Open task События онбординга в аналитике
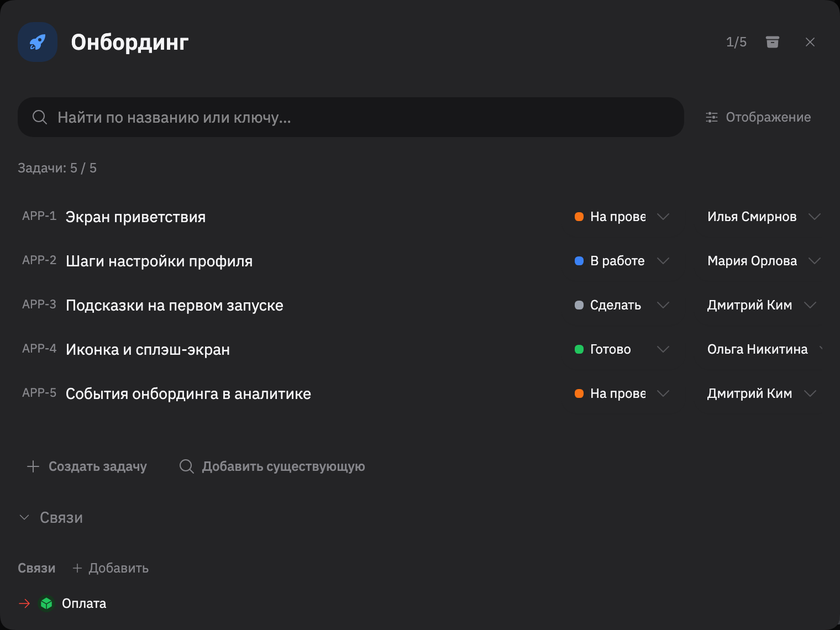 (188, 394)
